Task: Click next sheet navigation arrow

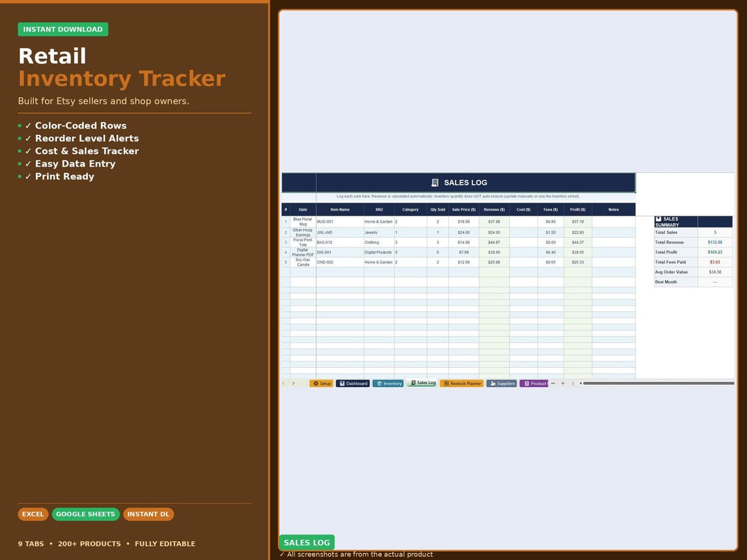Action: [x=293, y=383]
